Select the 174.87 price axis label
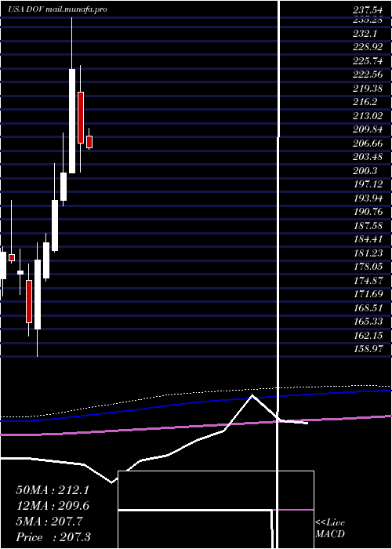The width and height of the screenshot is (392, 549). (368, 281)
